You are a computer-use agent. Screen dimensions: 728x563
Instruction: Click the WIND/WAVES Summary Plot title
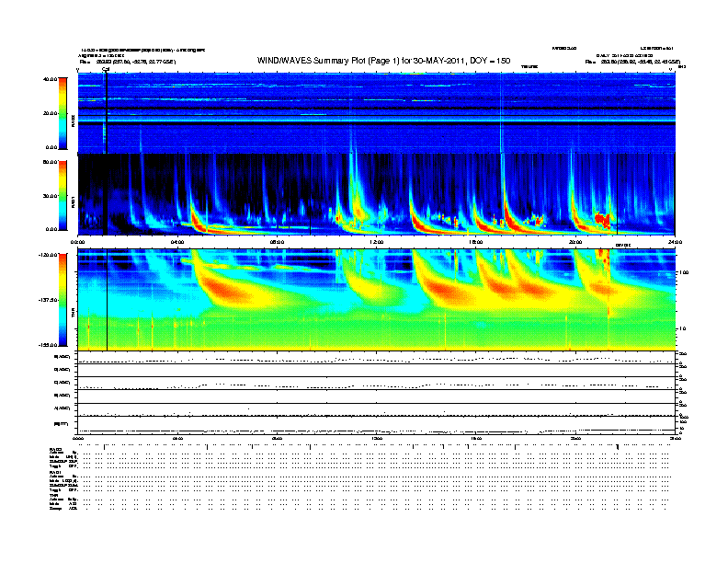click(x=383, y=61)
